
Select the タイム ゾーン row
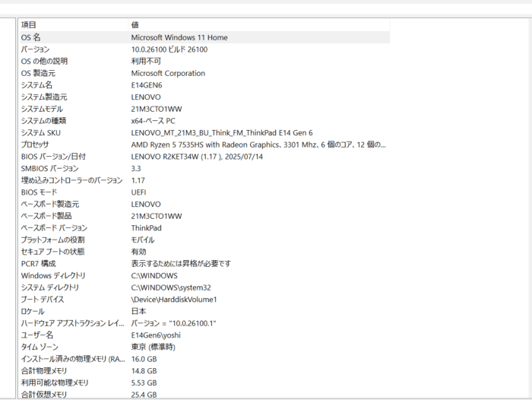click(x=40, y=347)
